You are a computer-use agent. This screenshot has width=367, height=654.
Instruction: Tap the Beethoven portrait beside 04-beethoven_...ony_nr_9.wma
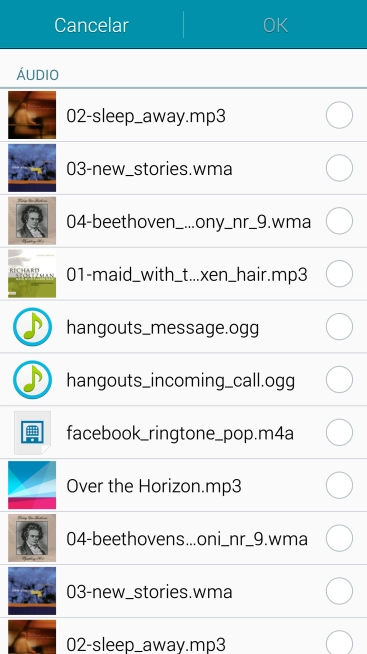point(32,221)
